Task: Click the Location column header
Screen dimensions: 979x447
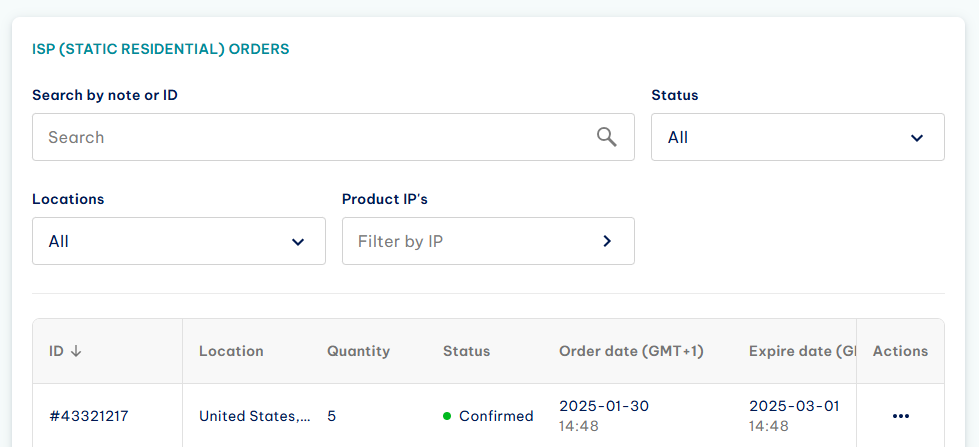Action: pos(231,351)
